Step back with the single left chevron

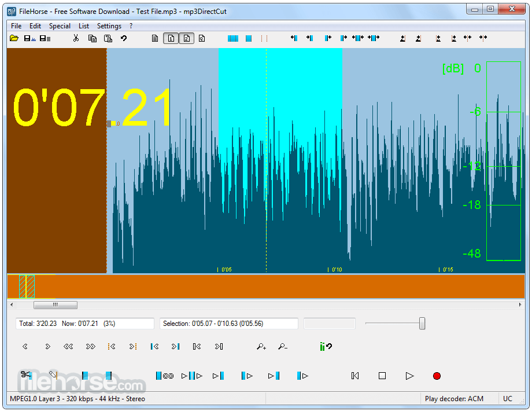coord(25,347)
